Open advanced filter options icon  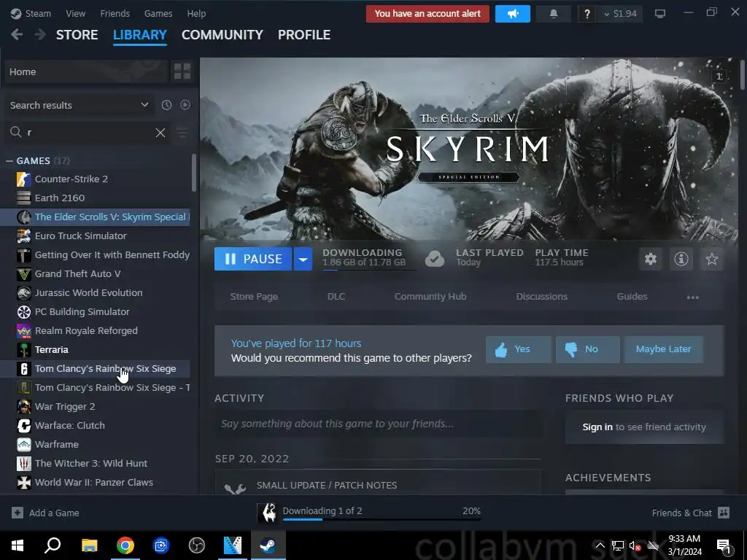(x=182, y=133)
